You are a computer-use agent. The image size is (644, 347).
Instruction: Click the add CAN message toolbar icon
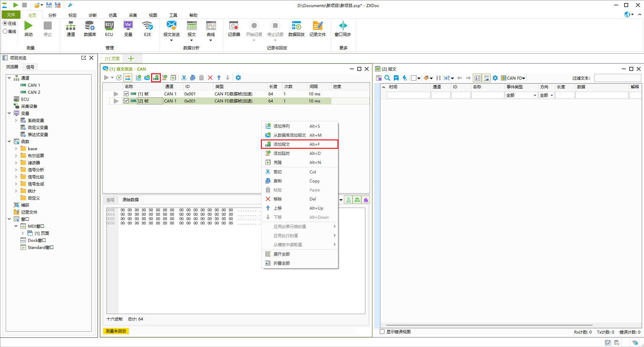156,78
